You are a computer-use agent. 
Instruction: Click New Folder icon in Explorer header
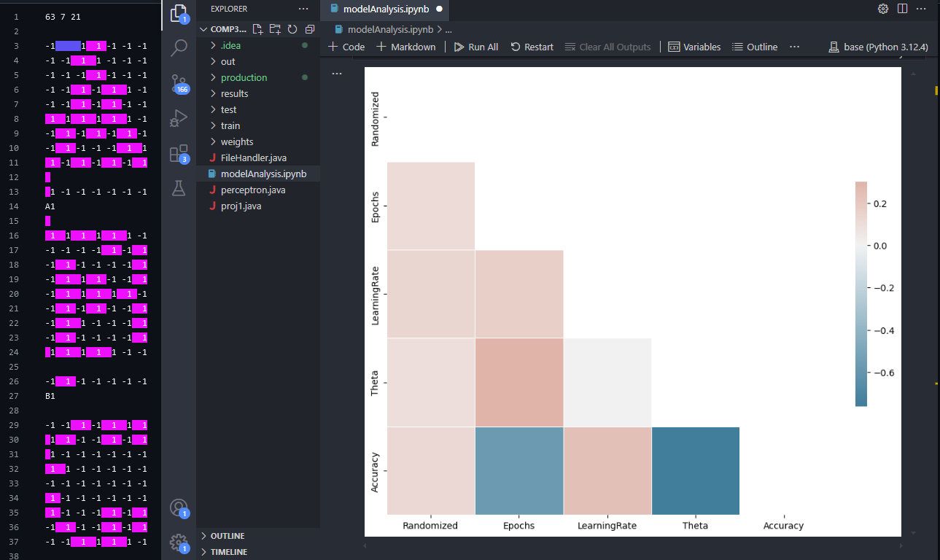pyautogui.click(x=275, y=29)
